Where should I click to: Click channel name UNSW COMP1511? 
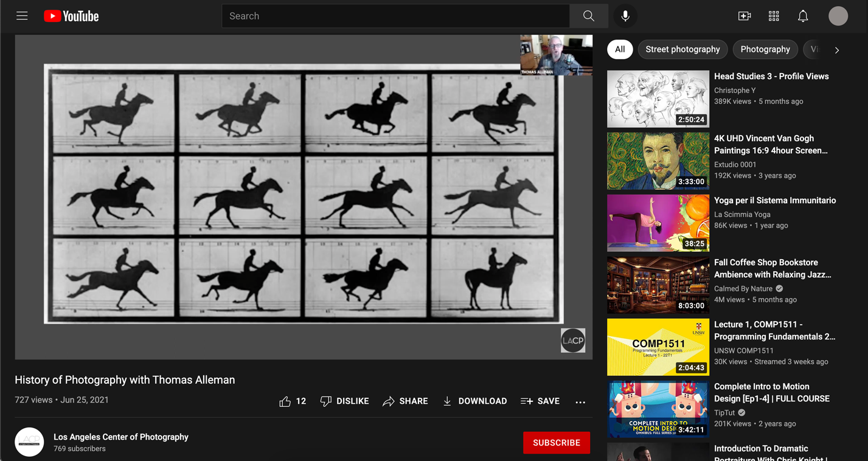pos(744,351)
